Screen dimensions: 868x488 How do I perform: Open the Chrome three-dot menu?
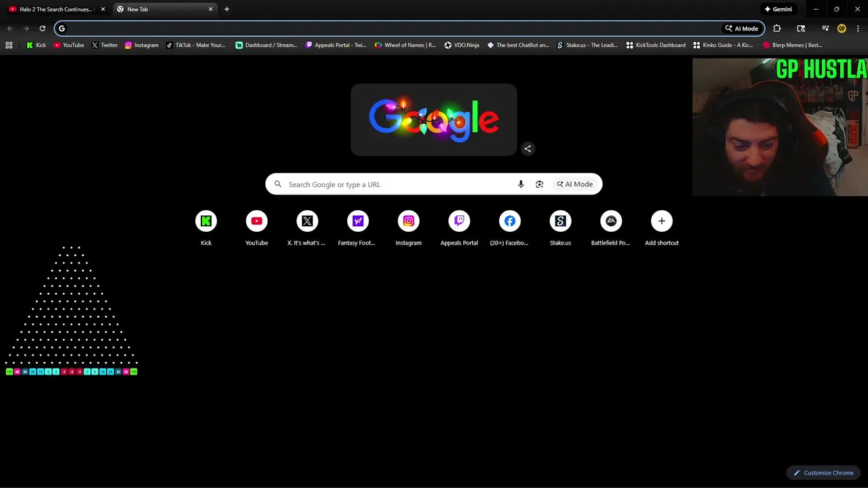pos(857,28)
